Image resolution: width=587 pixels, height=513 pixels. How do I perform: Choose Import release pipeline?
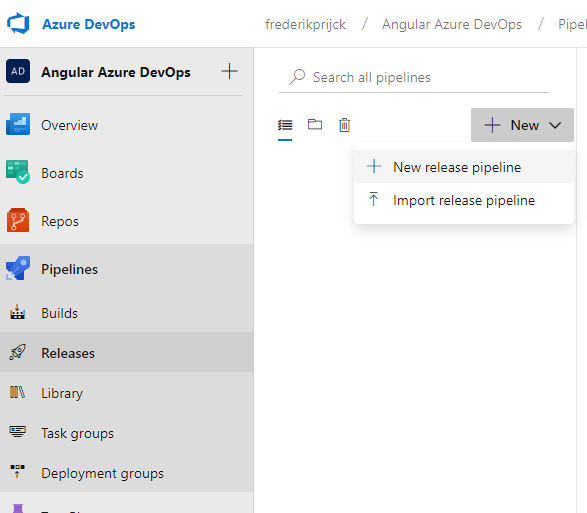(x=463, y=200)
